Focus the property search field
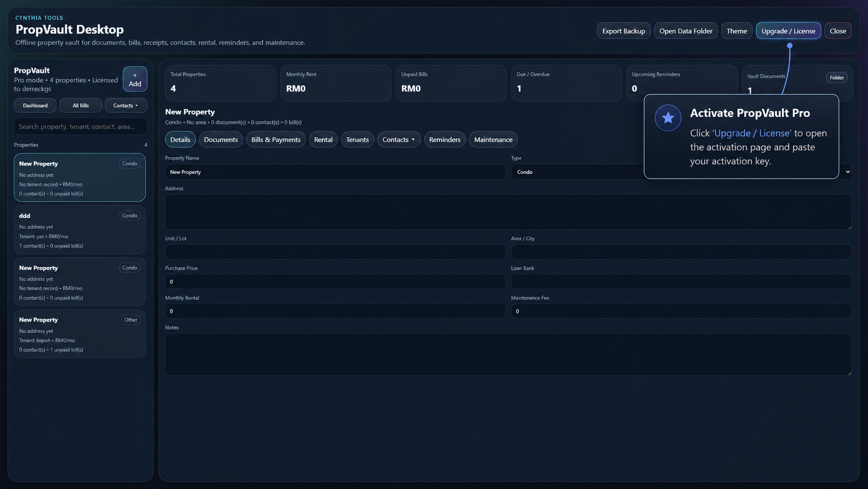This screenshot has height=489, width=868. click(80, 126)
